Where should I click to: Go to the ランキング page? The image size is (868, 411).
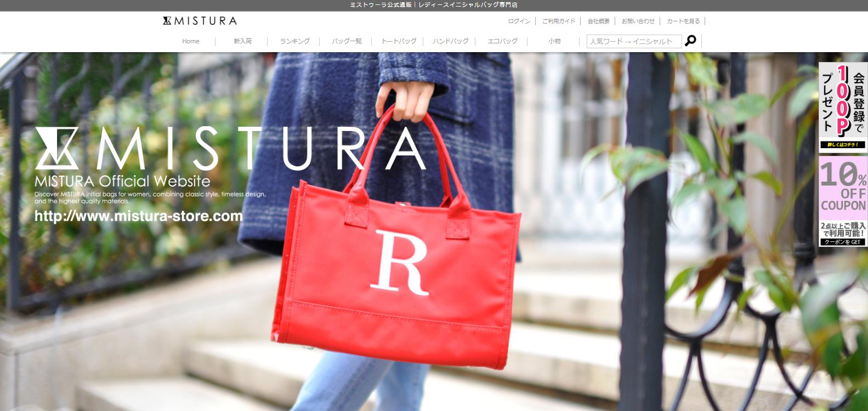pos(294,41)
